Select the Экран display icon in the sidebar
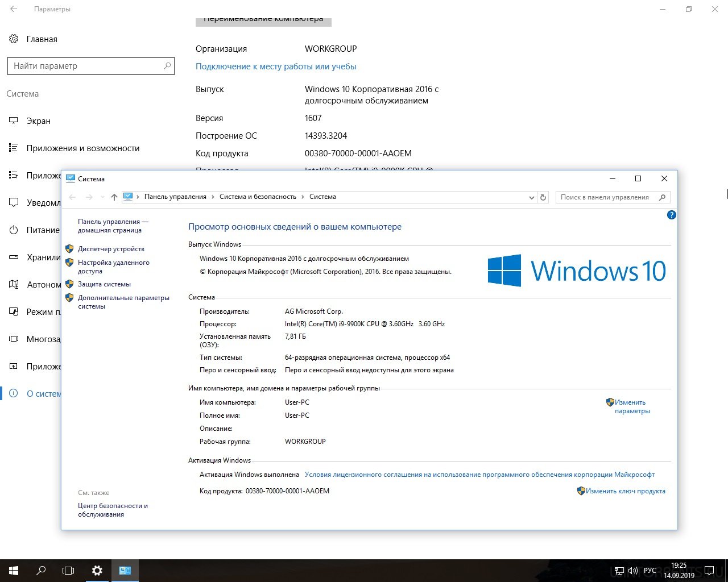 14,120
